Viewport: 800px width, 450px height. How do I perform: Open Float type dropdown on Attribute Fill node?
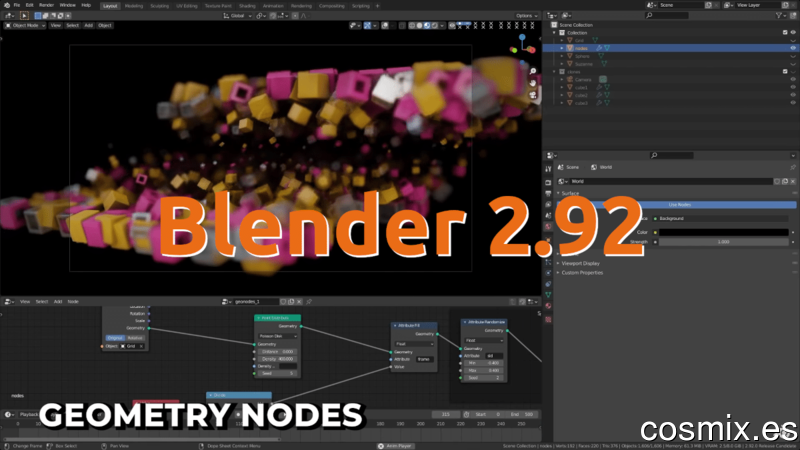click(414, 344)
